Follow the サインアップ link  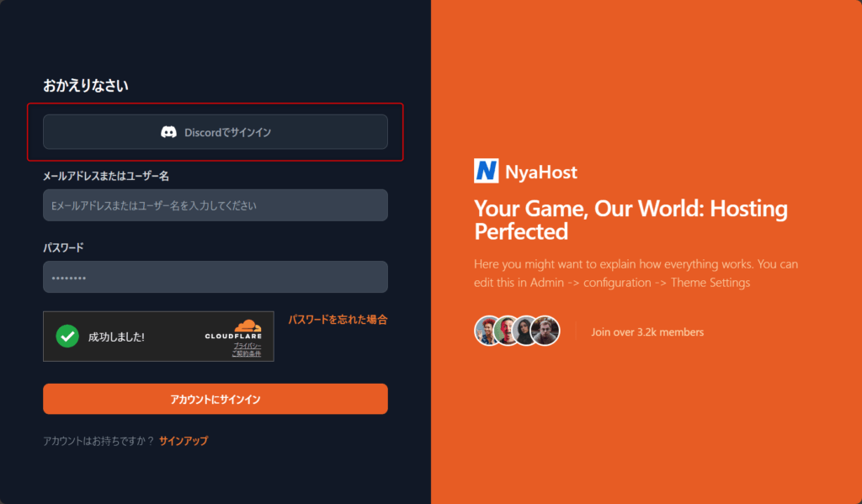[184, 441]
